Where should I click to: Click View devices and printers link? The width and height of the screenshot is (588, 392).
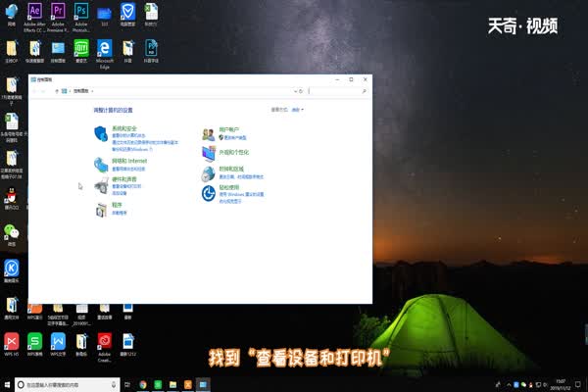(126, 186)
